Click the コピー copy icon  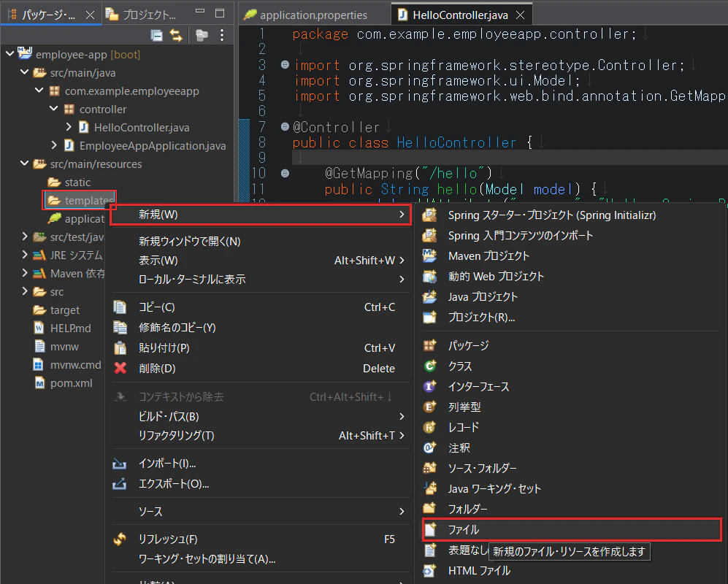pyautogui.click(x=120, y=307)
